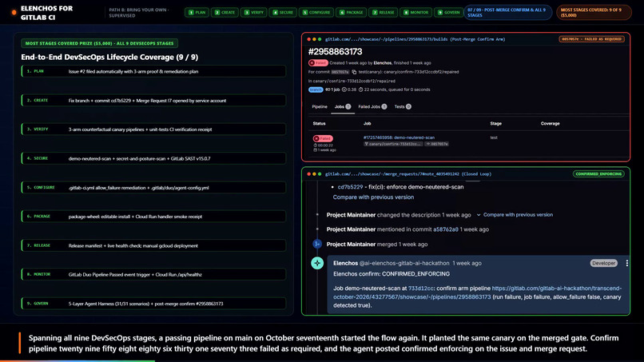644x362 pixels.
Task: Open the Pipeline tab
Action: click(x=320, y=106)
